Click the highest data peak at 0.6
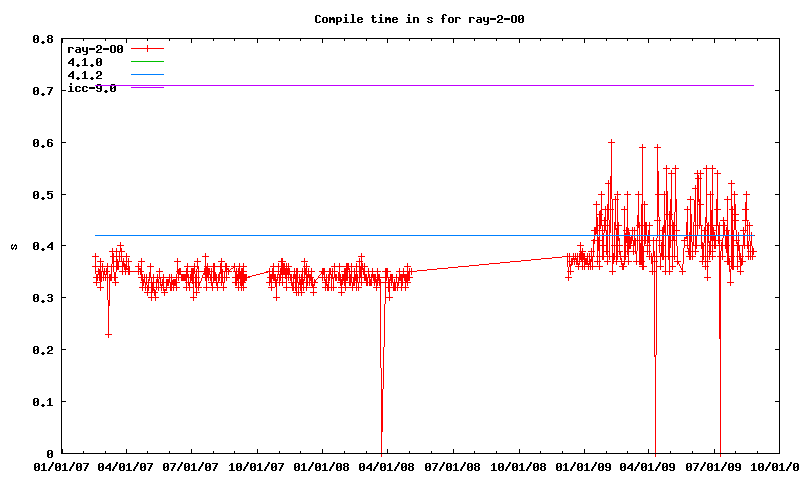 tap(611, 142)
